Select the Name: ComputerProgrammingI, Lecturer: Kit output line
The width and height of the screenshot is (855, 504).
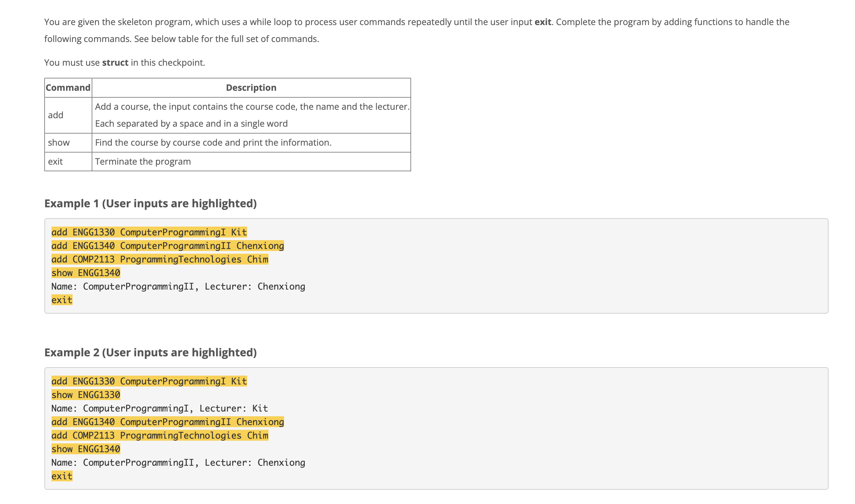[x=159, y=408]
